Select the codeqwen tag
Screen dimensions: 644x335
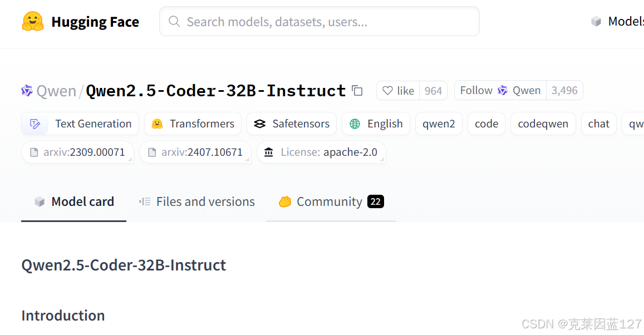543,124
